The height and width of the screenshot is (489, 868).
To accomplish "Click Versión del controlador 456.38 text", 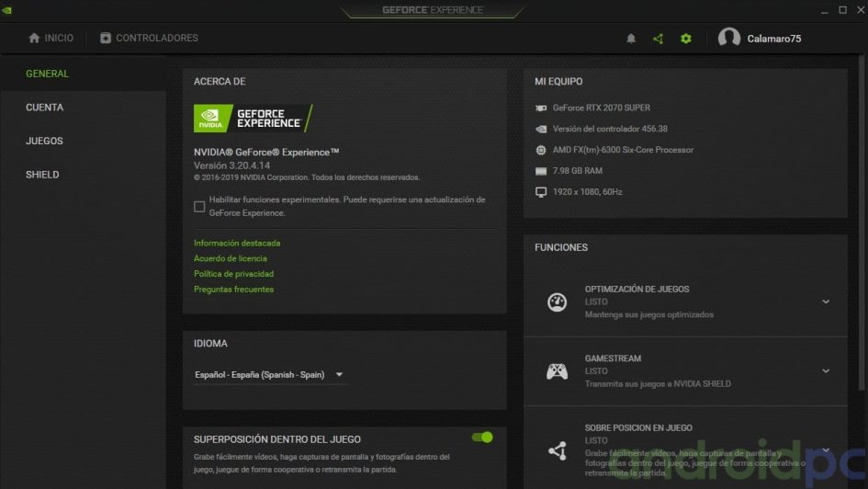I will click(x=610, y=129).
